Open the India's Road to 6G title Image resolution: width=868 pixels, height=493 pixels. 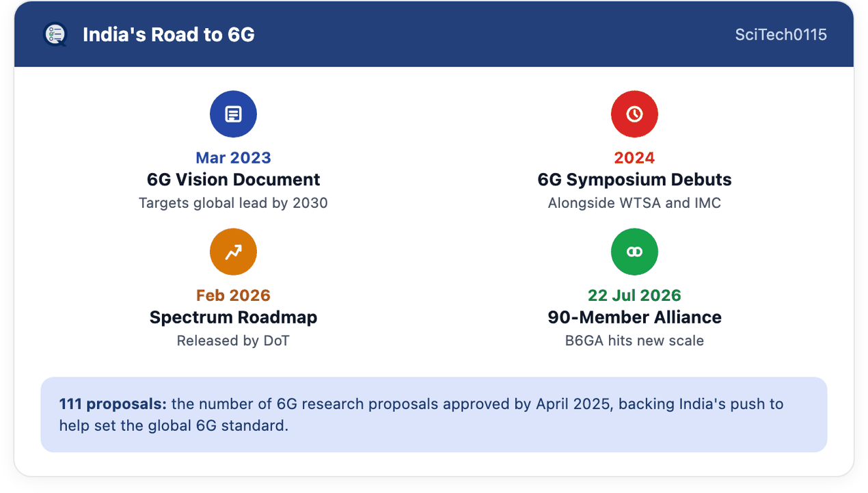pos(169,34)
